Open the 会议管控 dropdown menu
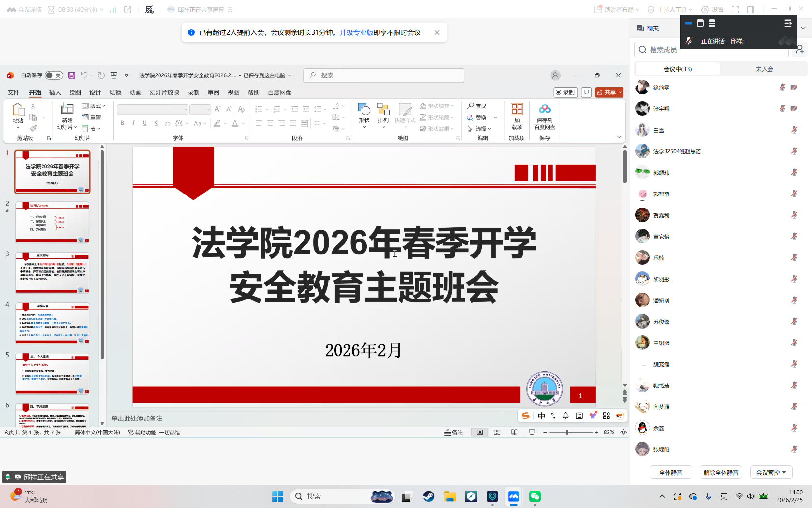 [771, 473]
